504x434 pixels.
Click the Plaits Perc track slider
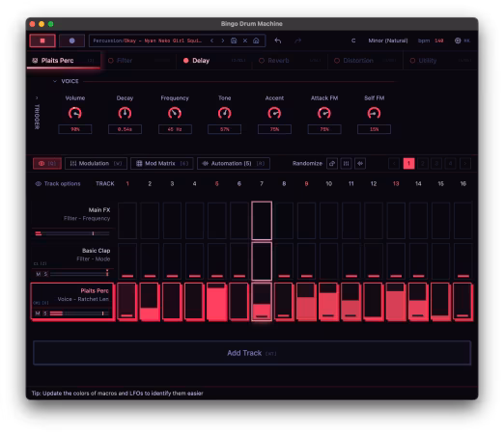[79, 313]
